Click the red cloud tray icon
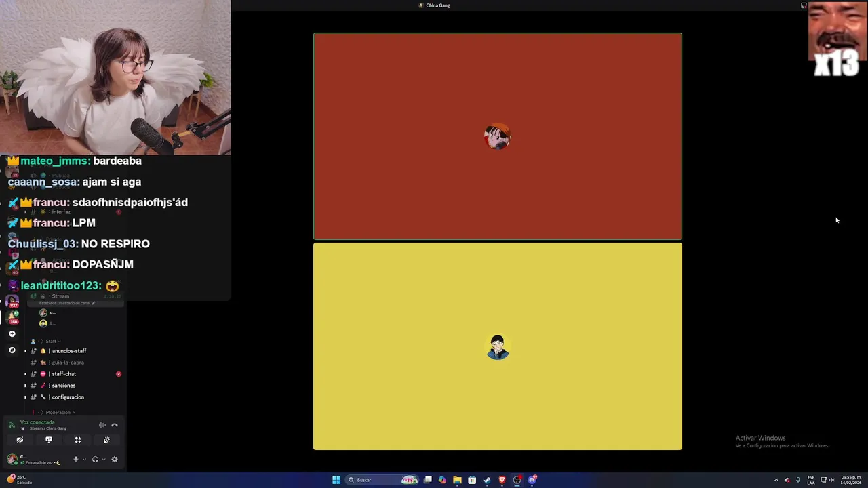This screenshot has width=868, height=488. [x=787, y=480]
